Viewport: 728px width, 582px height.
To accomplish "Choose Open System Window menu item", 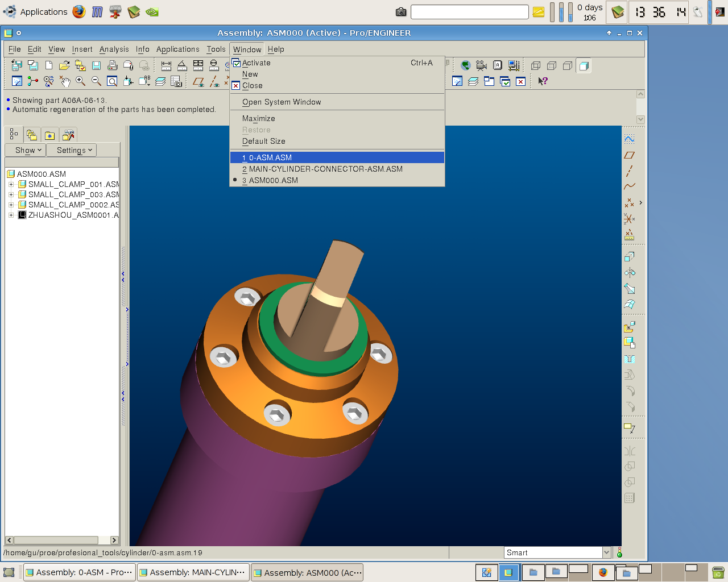I will pyautogui.click(x=337, y=102).
